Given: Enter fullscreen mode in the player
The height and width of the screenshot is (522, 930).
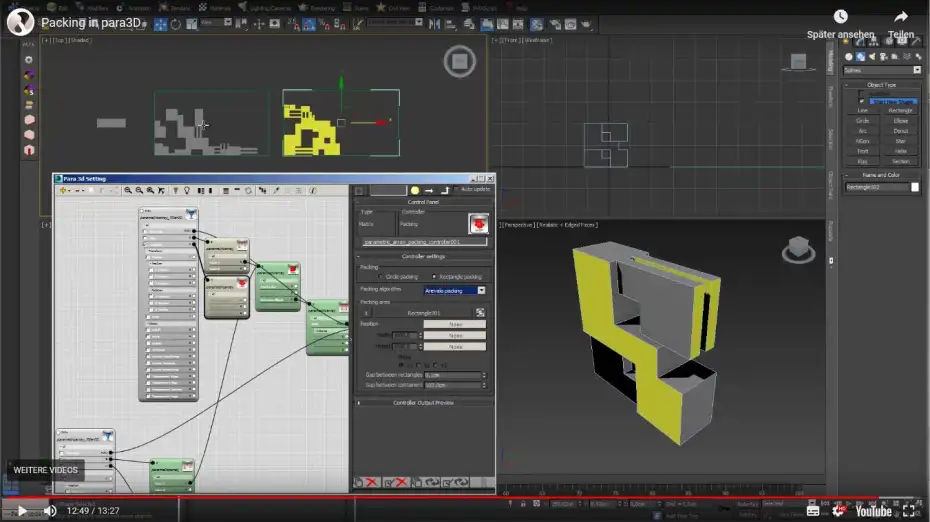Looking at the screenshot, I should pos(908,511).
